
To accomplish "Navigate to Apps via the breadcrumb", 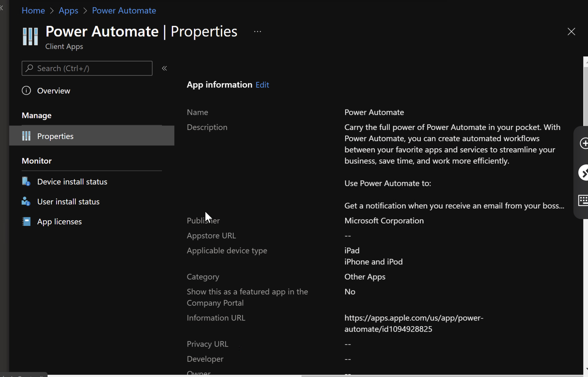I will (68, 10).
